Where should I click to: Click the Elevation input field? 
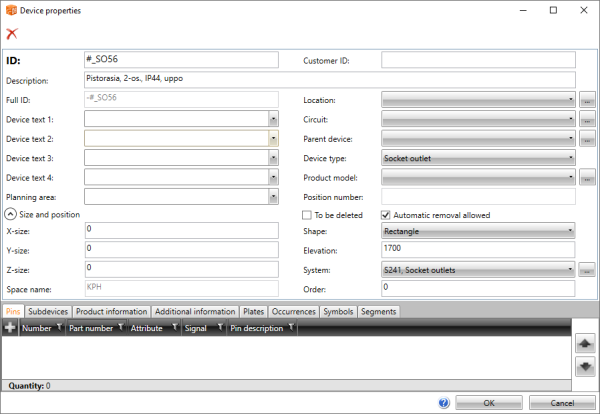(x=478, y=250)
